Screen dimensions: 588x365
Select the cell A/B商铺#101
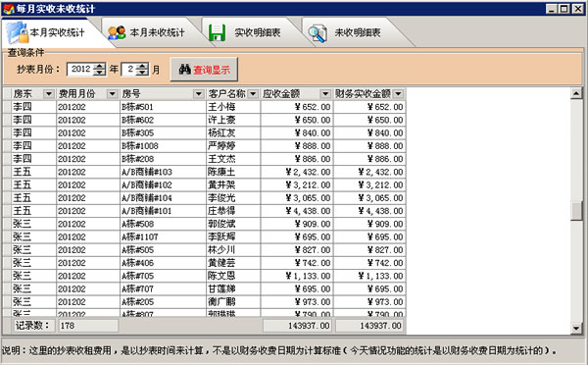[x=163, y=211]
